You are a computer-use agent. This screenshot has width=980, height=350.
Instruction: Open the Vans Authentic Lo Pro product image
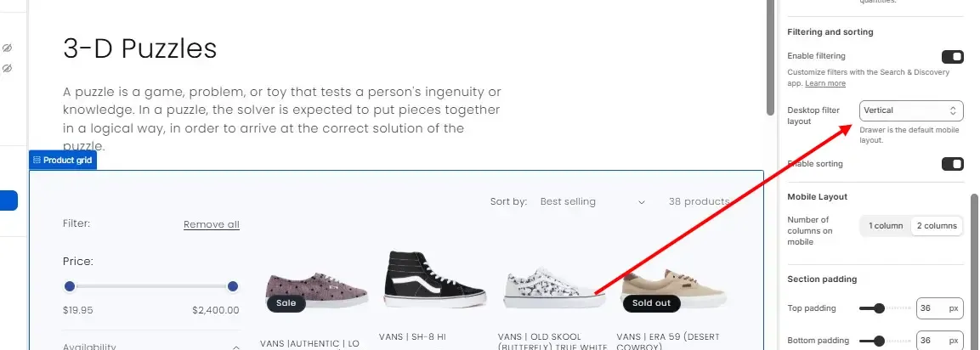(317, 290)
